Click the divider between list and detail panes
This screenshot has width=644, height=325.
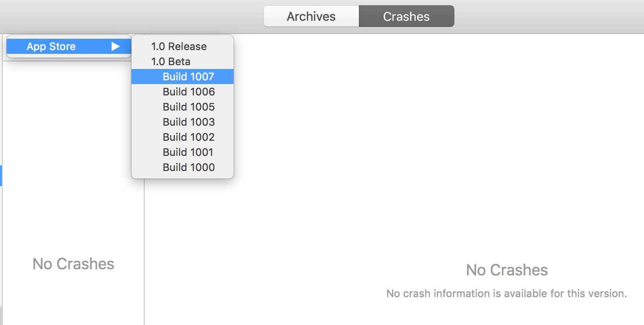(144, 236)
